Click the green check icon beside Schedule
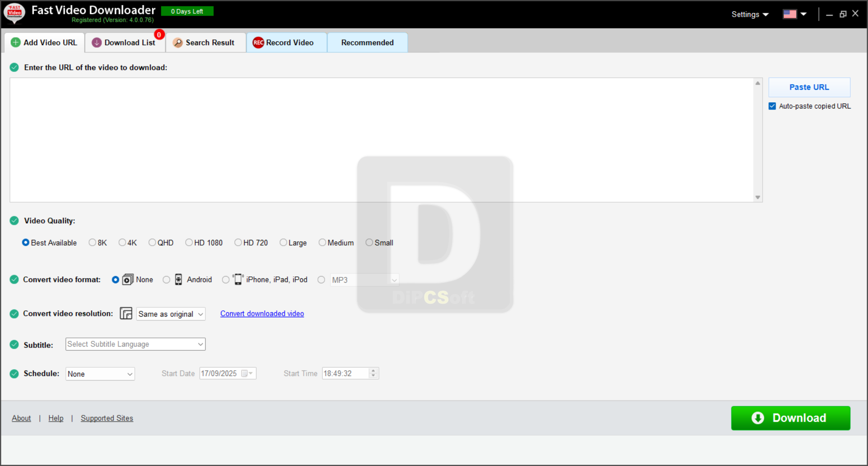 click(14, 374)
